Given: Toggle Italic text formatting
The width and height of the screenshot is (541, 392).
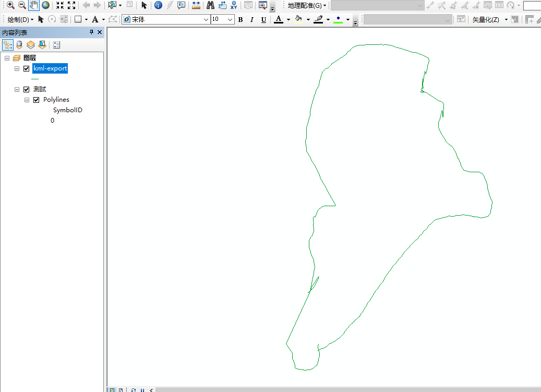Looking at the screenshot, I should point(252,20).
